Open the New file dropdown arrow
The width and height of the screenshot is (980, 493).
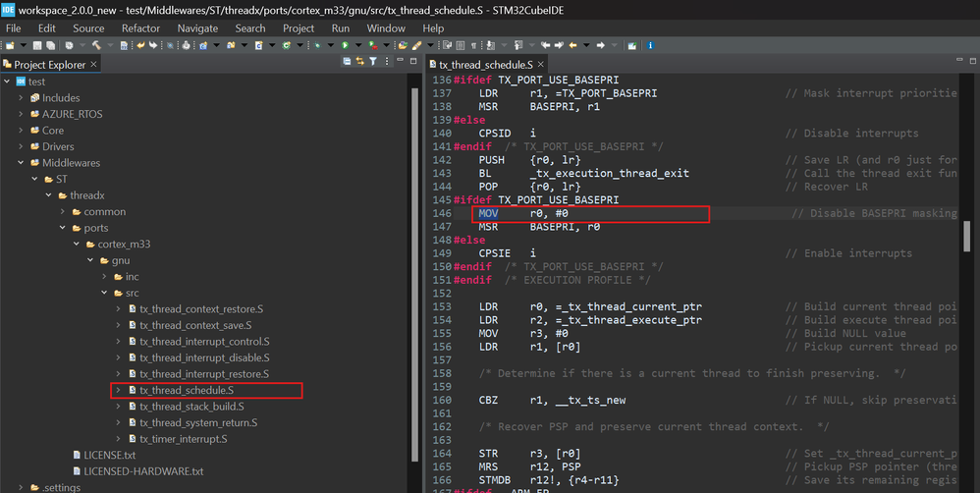(24, 45)
